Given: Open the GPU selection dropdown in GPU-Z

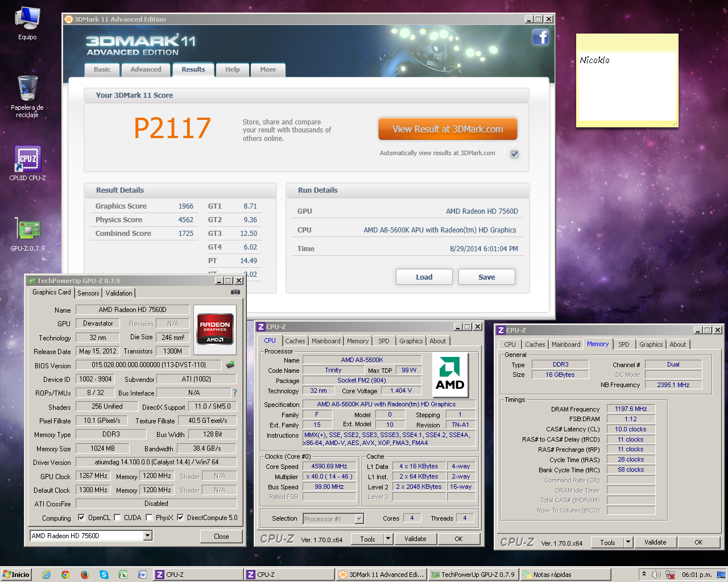Looking at the screenshot, I should pyautogui.click(x=148, y=535).
